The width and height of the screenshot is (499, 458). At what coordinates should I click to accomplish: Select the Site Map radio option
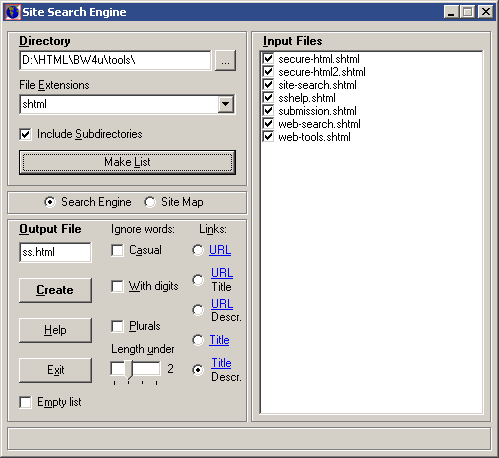tap(150, 202)
